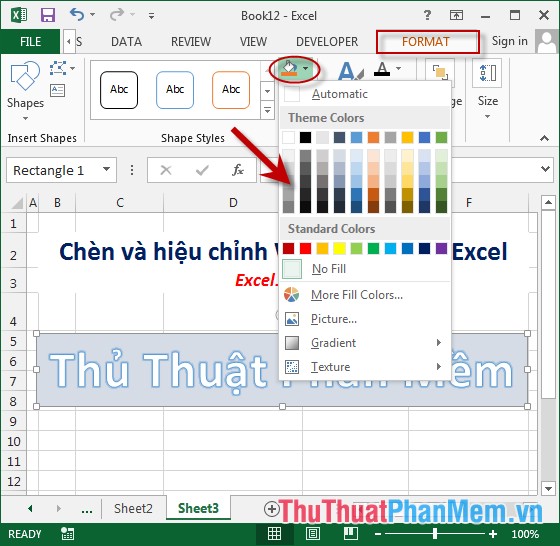Click the user account avatar icon
560x546 pixels.
[547, 42]
